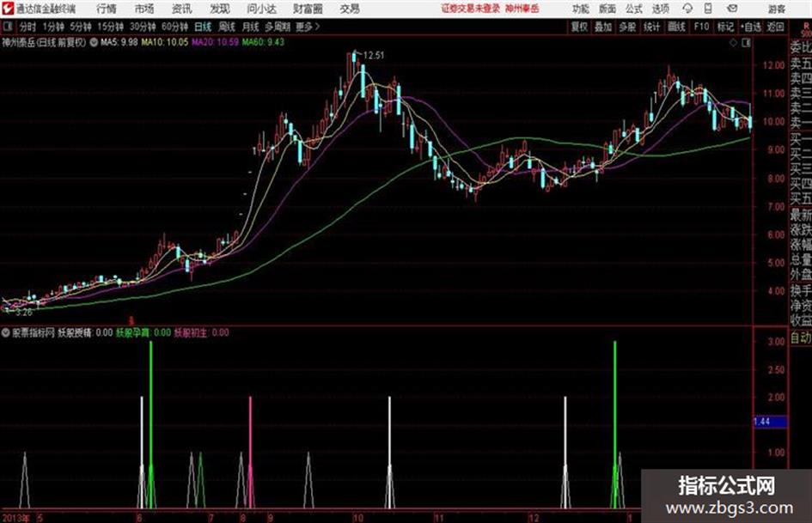
Task: Click 神州泰岳(日线 前复权) chart title
Action: [44, 42]
